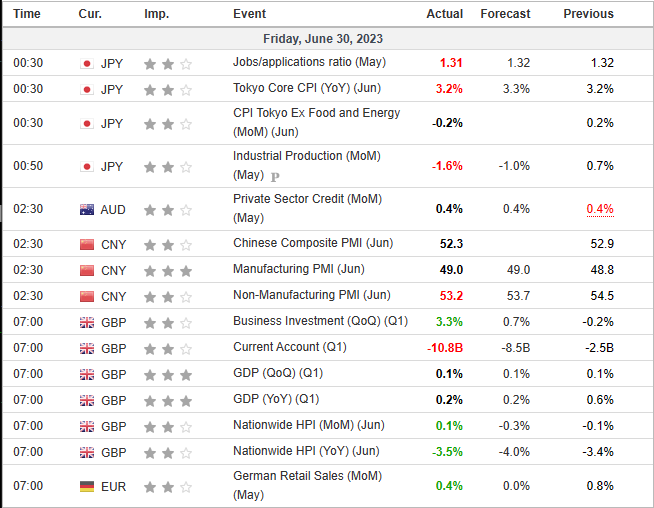Click German flag beside German Retail Sales

coord(86,486)
